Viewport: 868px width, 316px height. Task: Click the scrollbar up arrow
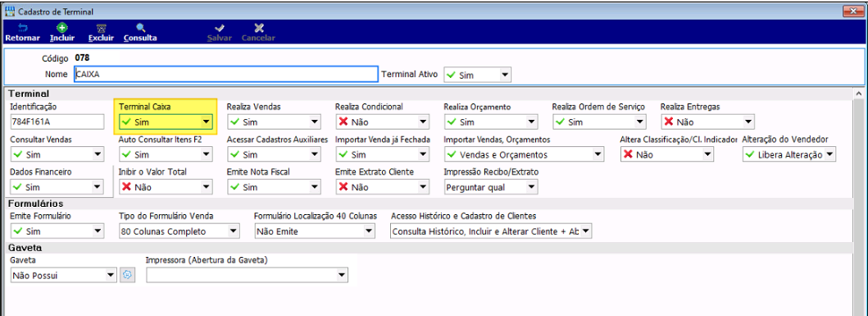858,94
